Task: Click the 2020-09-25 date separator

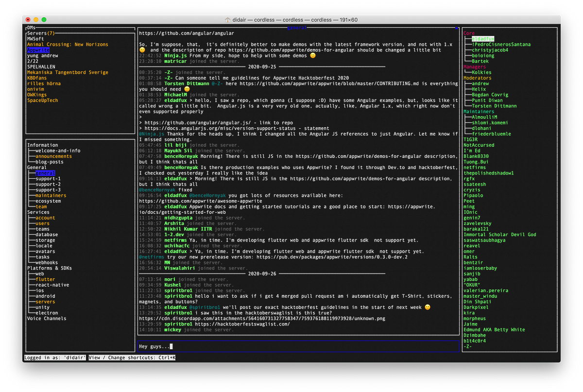Action: pyautogui.click(x=262, y=67)
